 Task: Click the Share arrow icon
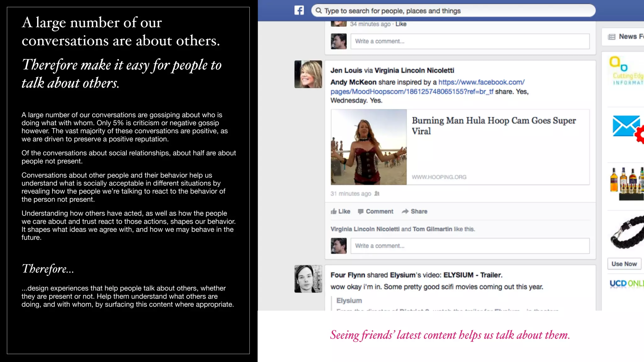(x=405, y=211)
